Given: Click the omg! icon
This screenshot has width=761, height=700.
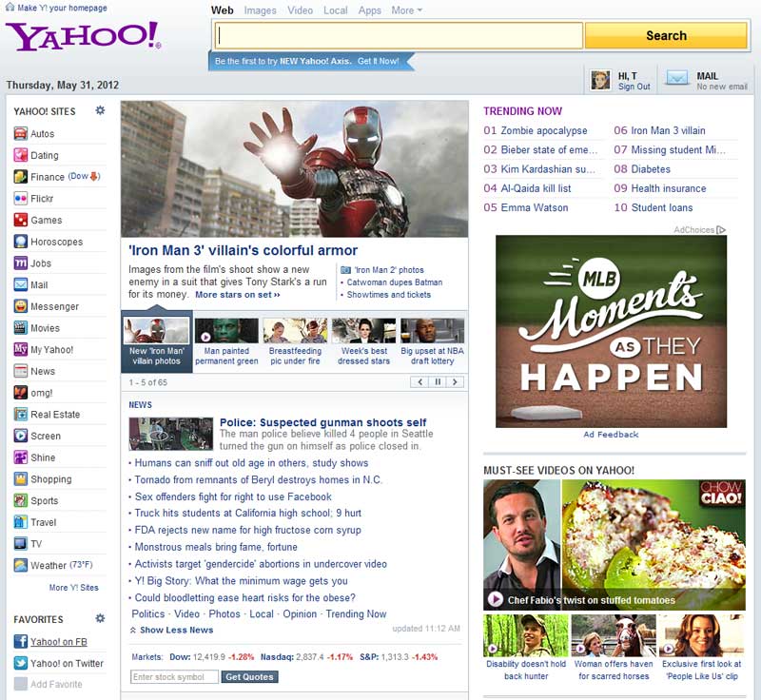Looking at the screenshot, I should 20,393.
